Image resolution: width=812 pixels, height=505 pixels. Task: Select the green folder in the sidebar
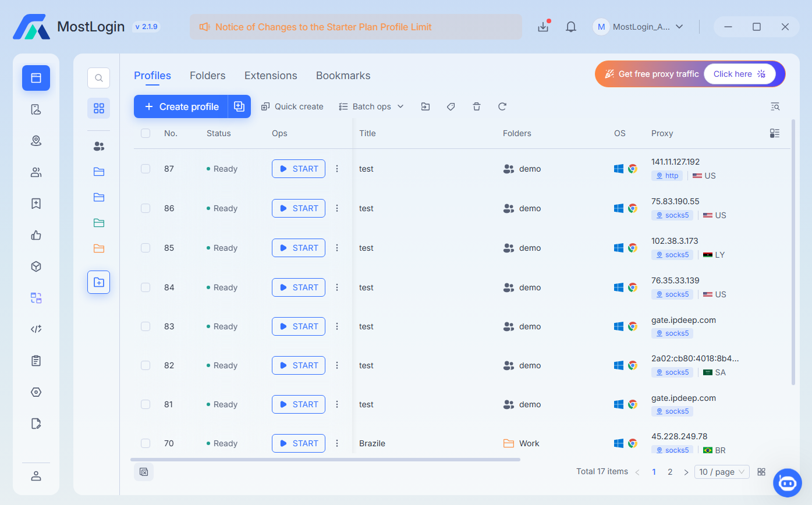pos(99,222)
